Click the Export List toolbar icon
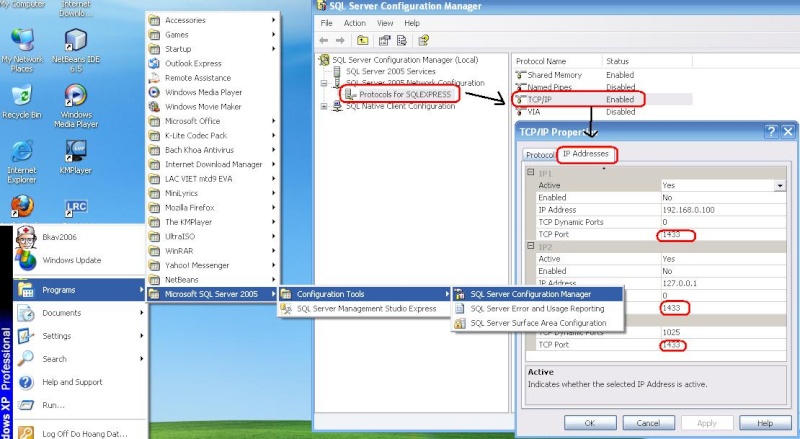Screen dimensions: 800x439 tap(402, 40)
